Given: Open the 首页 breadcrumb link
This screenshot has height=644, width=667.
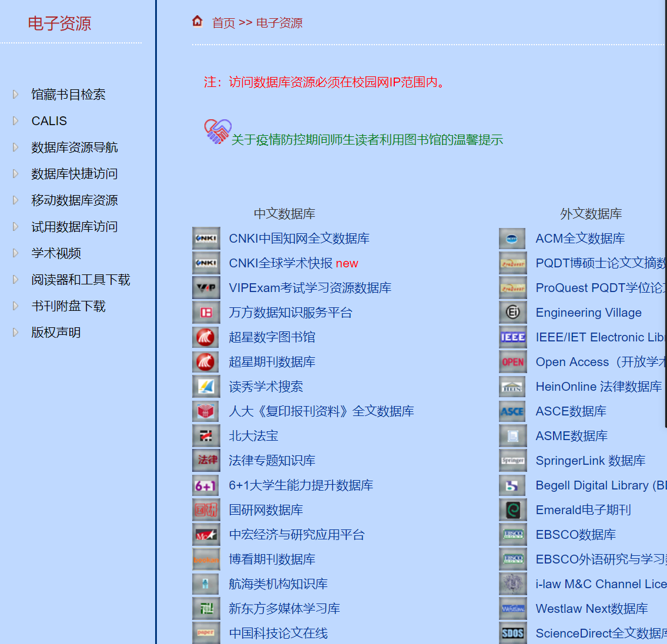Looking at the screenshot, I should click(222, 22).
